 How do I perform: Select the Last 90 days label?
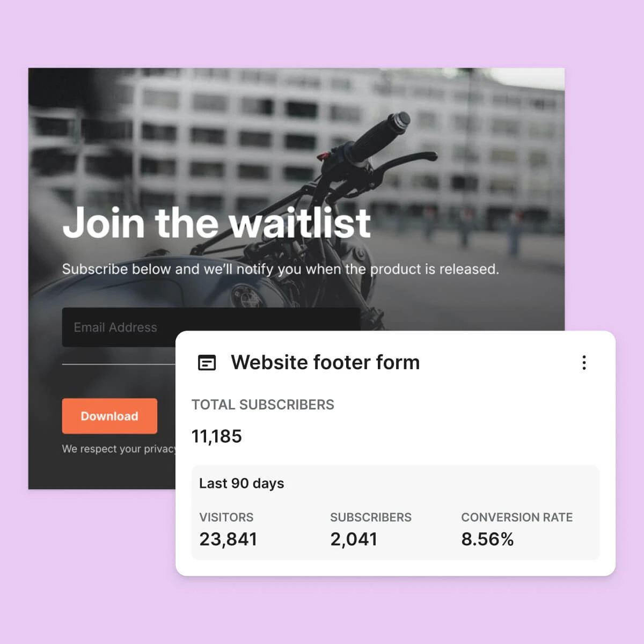(241, 484)
